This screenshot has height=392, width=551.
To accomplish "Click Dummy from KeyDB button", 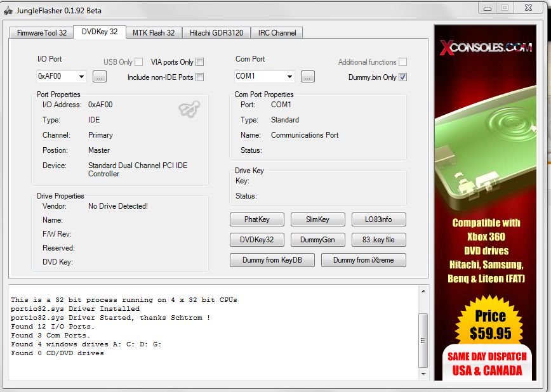I will (272, 260).
